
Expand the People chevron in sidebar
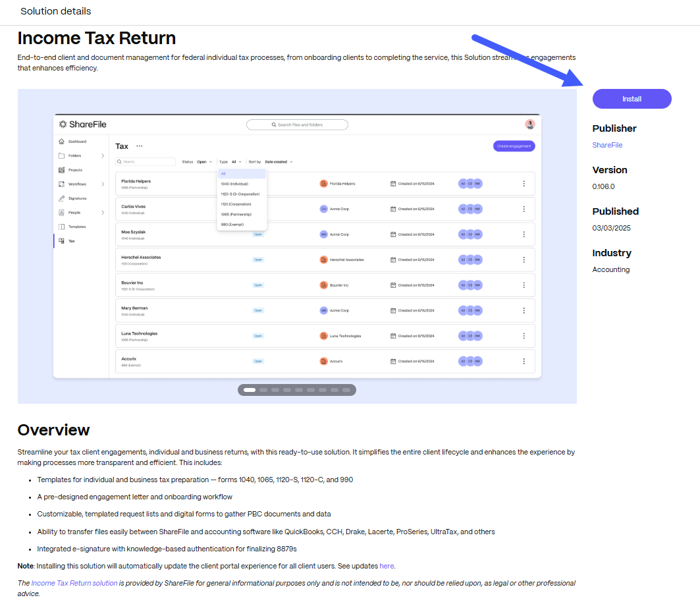tap(103, 213)
